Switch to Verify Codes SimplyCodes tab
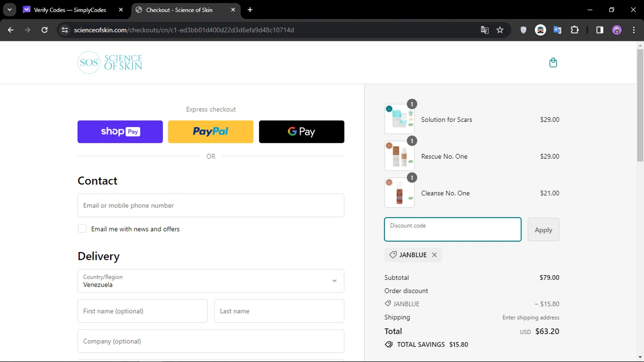 (70, 9)
